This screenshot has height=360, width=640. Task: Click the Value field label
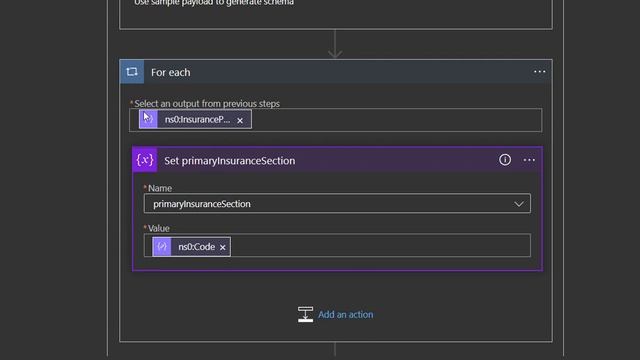point(158,228)
